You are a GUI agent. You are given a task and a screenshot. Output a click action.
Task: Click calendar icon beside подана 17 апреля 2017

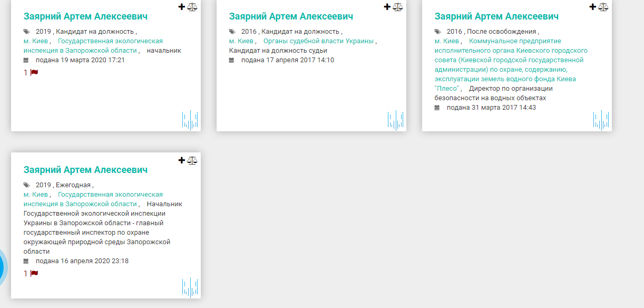pos(231,60)
